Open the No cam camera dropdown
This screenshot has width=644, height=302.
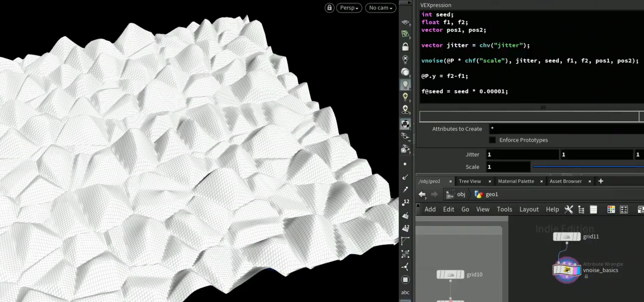pyautogui.click(x=381, y=8)
